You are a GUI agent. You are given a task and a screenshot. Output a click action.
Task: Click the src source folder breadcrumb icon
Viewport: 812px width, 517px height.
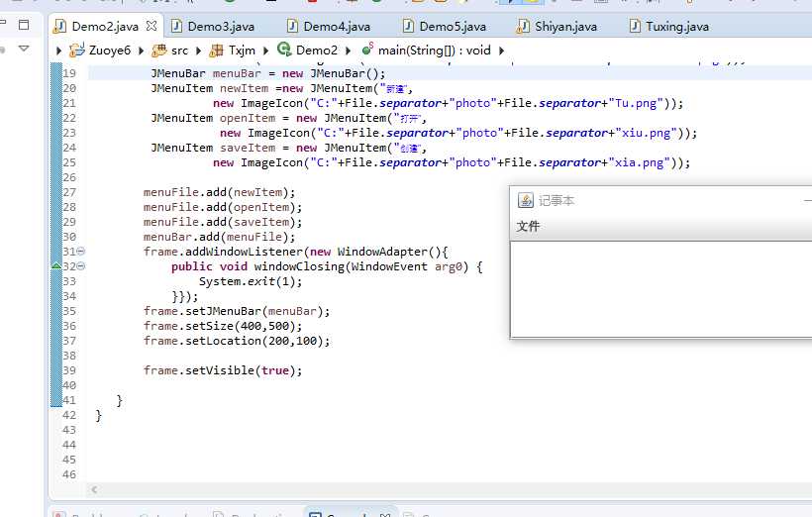tap(159, 51)
